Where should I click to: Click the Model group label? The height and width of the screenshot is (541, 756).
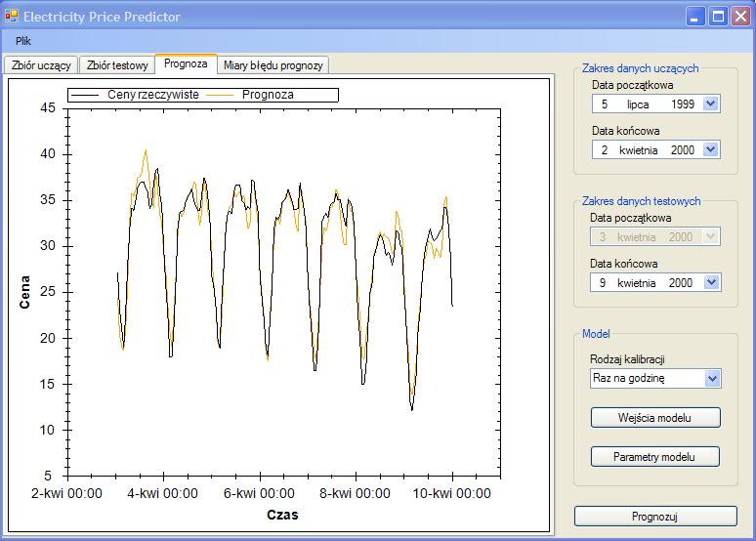596,334
